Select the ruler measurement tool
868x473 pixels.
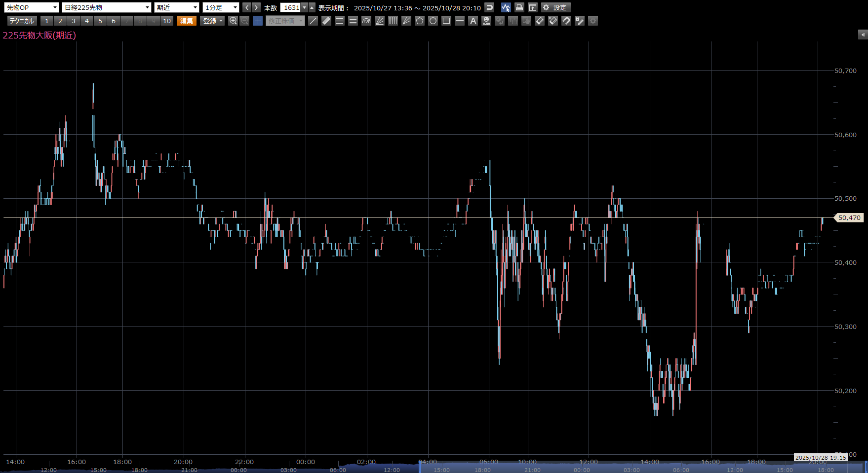(326, 21)
